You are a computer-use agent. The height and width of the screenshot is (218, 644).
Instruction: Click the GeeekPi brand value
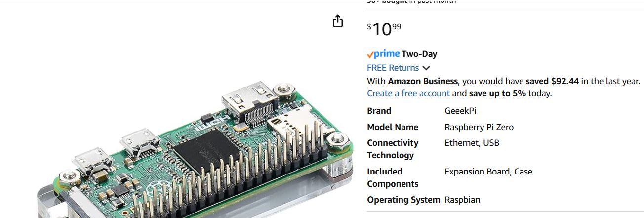click(460, 111)
